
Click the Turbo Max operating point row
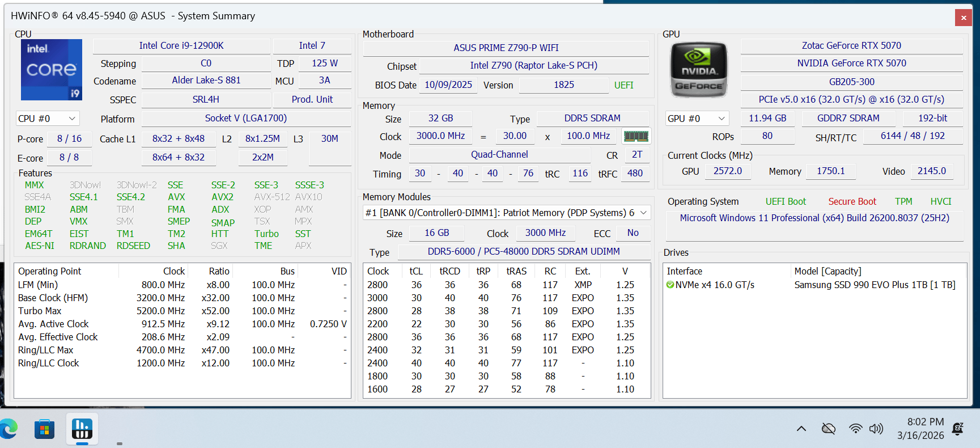pos(183,311)
